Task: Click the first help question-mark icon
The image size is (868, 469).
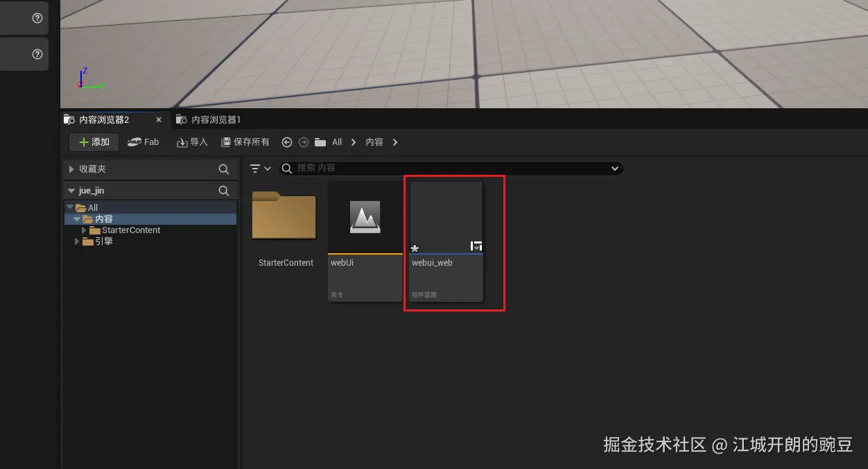Action: [37, 18]
